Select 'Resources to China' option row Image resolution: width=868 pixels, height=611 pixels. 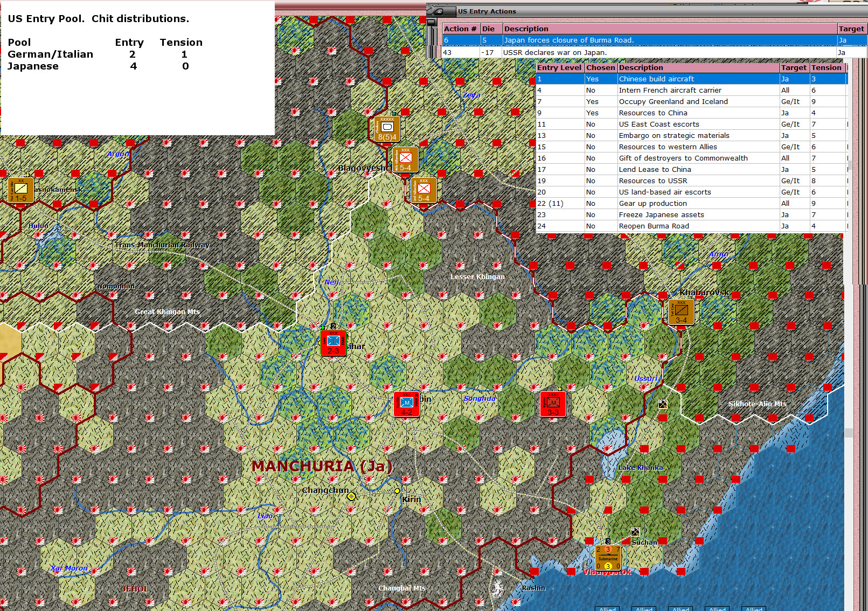pyautogui.click(x=691, y=113)
